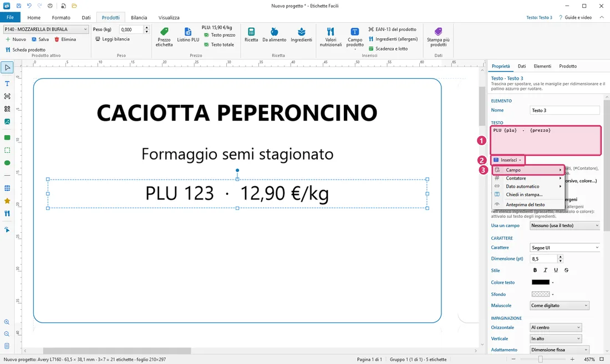Open the Colore testo black swatch
Screen dimensions: 610x364
(x=541, y=282)
